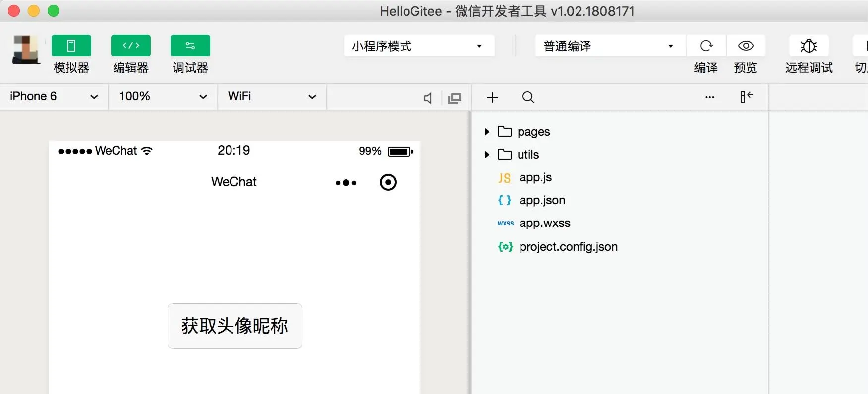
Task: Collapse the file tree panel
Action: [x=747, y=97]
